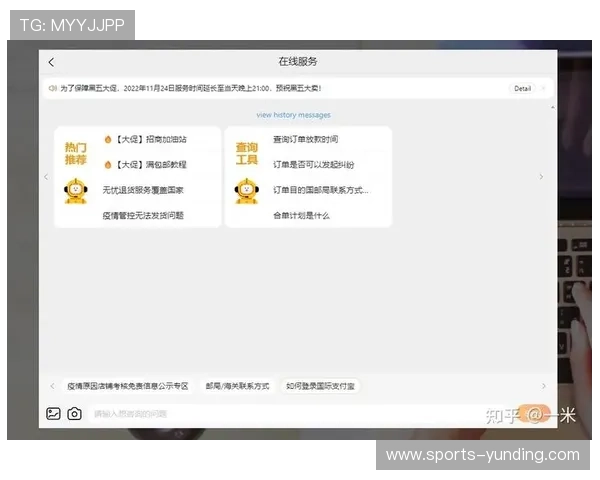This screenshot has height=480, width=600.
Task: Select 合单计划是什么 entry
Action: [x=301, y=216]
